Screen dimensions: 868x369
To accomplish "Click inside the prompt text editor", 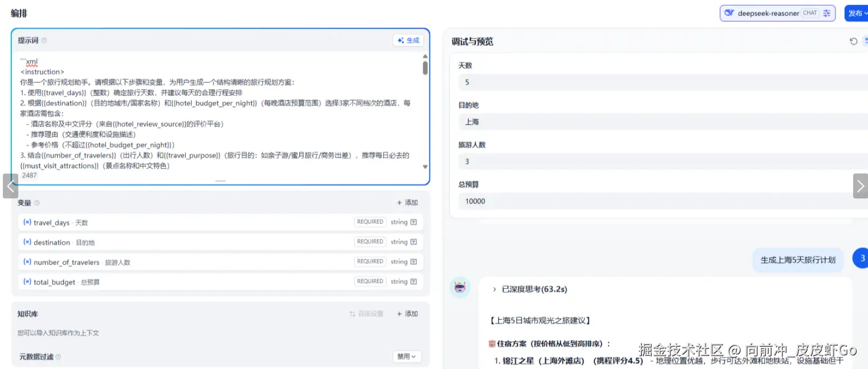I will (x=220, y=113).
